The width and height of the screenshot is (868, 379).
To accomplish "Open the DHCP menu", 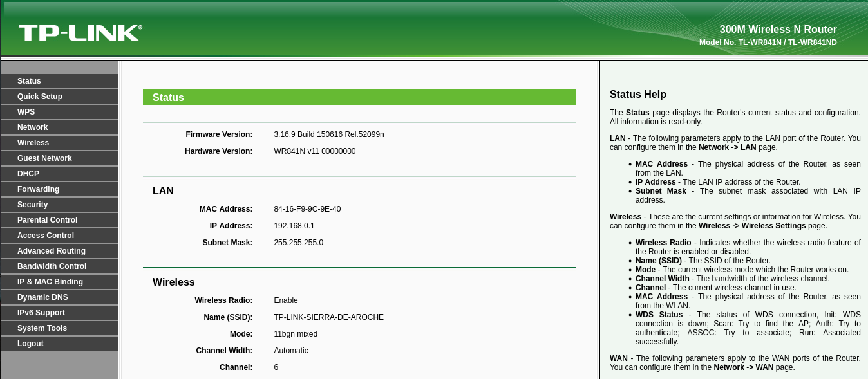I will click(60, 174).
